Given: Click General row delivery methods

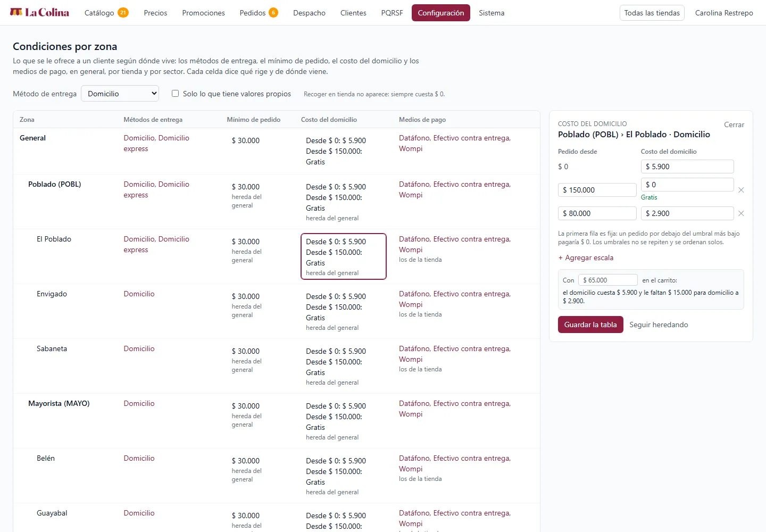Looking at the screenshot, I should (156, 143).
